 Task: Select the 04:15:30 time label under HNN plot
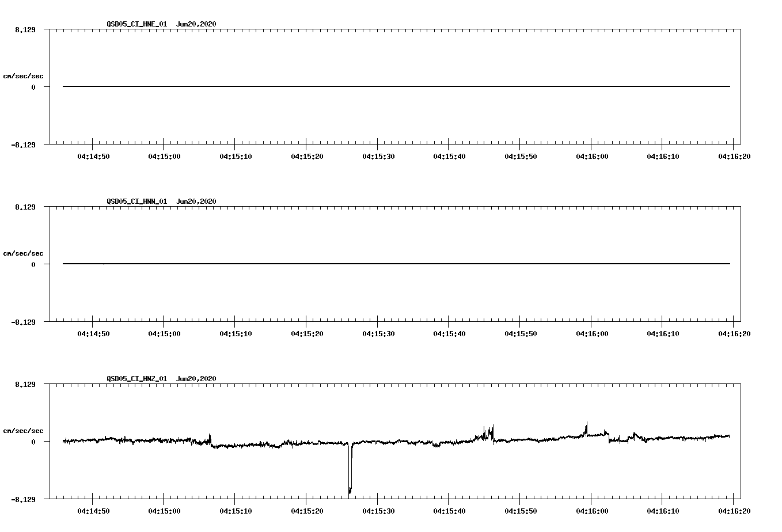click(378, 333)
